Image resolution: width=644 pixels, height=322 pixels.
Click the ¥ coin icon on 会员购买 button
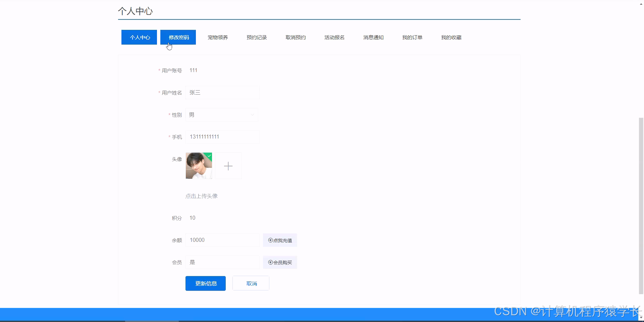click(270, 262)
